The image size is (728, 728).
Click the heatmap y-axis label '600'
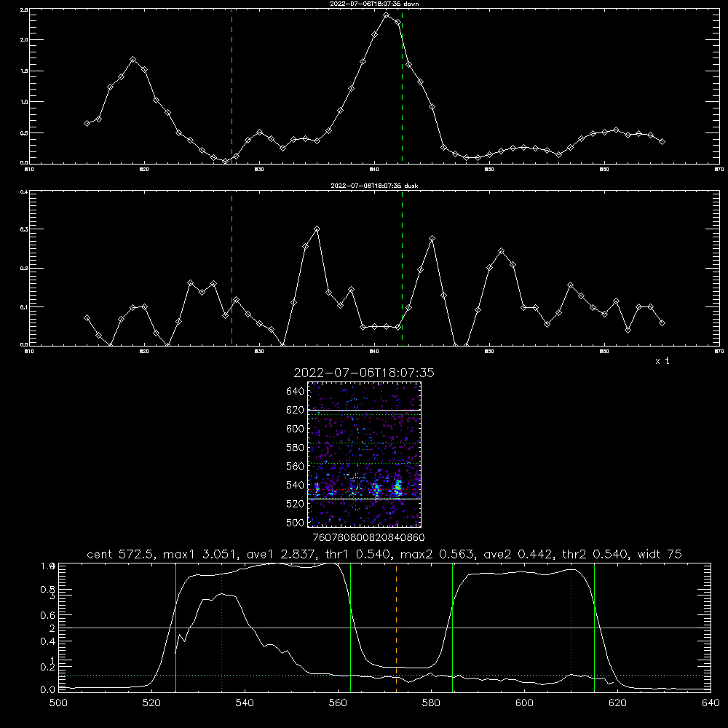[x=296, y=429]
